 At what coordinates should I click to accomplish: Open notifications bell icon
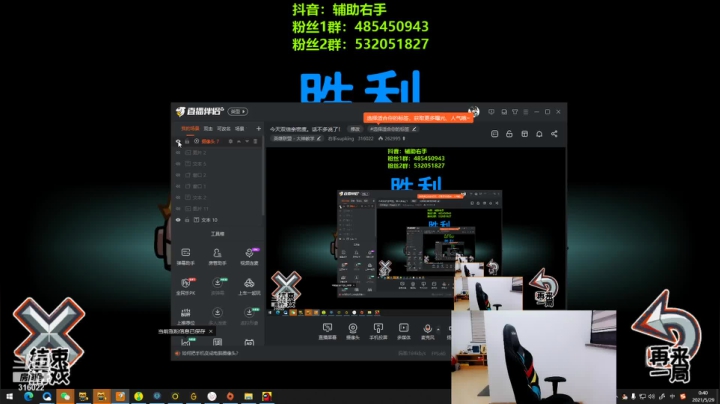click(539, 134)
